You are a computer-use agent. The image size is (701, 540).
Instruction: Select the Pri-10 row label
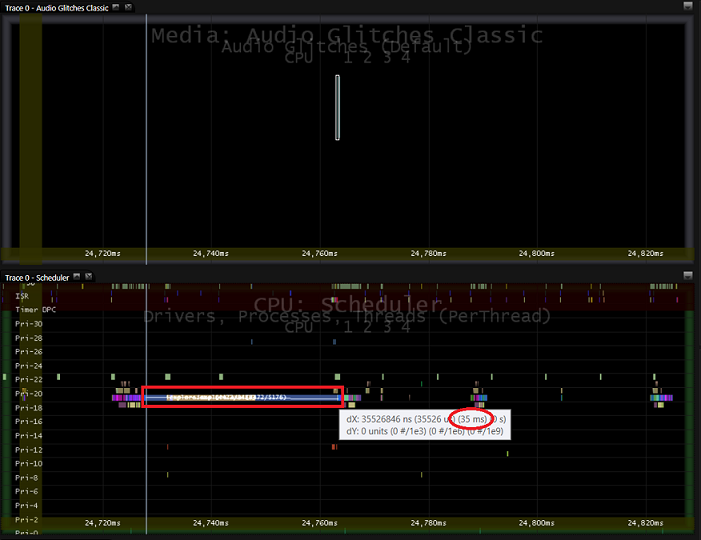pyautogui.click(x=29, y=464)
